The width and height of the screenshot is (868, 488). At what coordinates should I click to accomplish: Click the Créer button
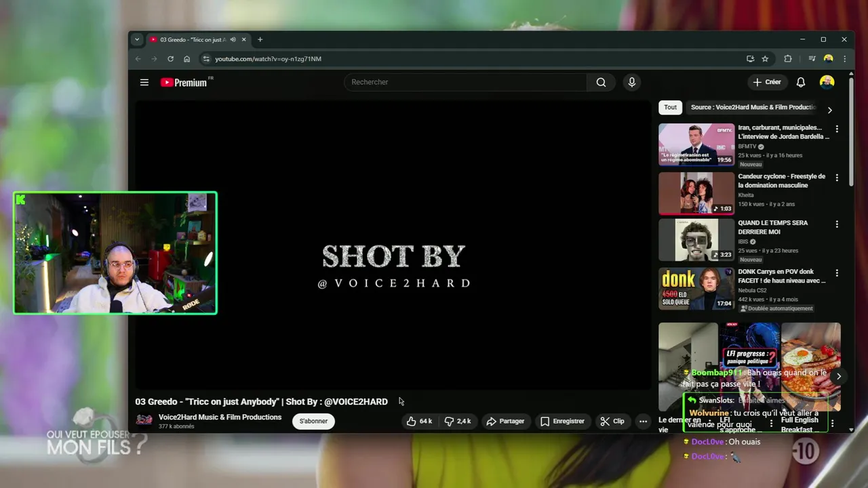tap(767, 82)
